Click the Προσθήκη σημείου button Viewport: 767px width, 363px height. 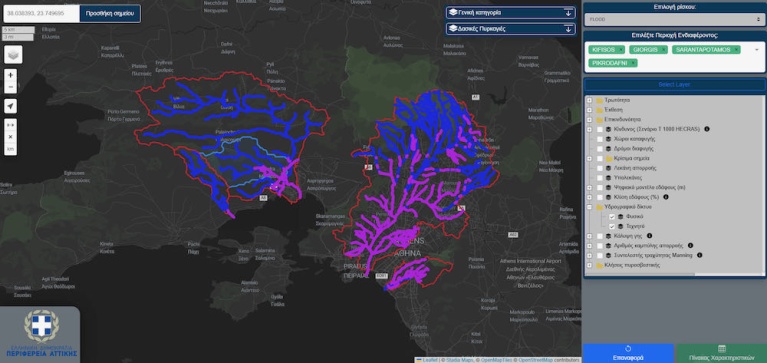(x=110, y=14)
